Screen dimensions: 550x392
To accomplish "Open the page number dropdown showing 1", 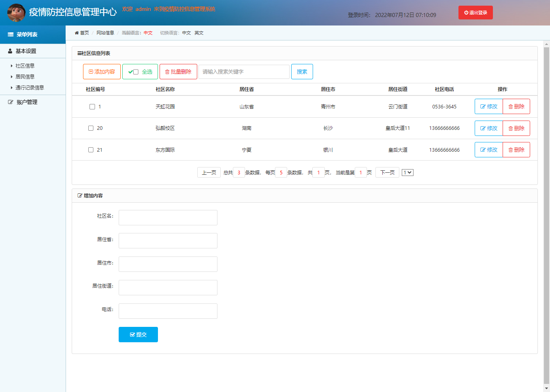I will click(x=407, y=172).
